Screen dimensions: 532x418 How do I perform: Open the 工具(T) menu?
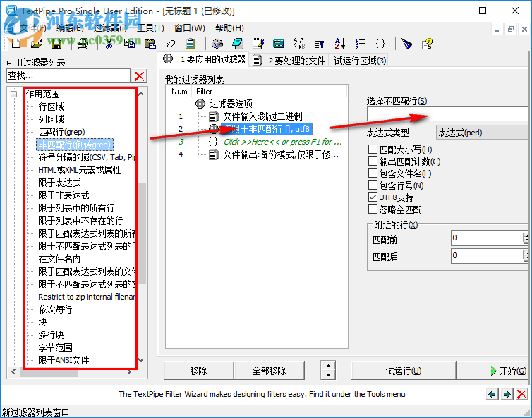150,28
